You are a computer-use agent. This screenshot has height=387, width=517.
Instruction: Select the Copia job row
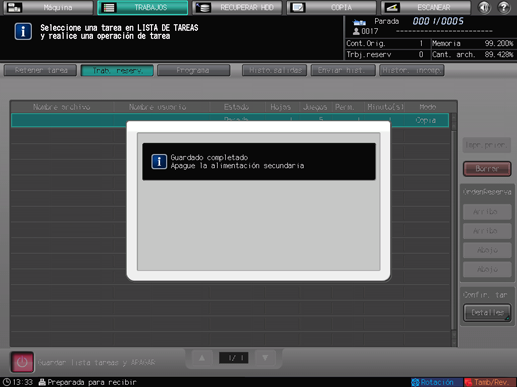[230, 120]
